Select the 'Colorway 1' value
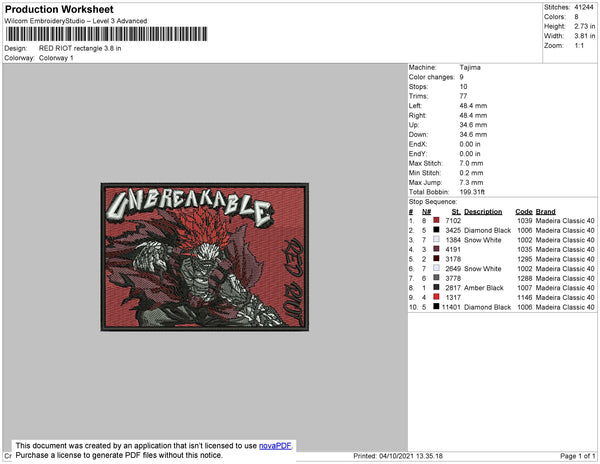600x464 pixels. [x=56, y=58]
